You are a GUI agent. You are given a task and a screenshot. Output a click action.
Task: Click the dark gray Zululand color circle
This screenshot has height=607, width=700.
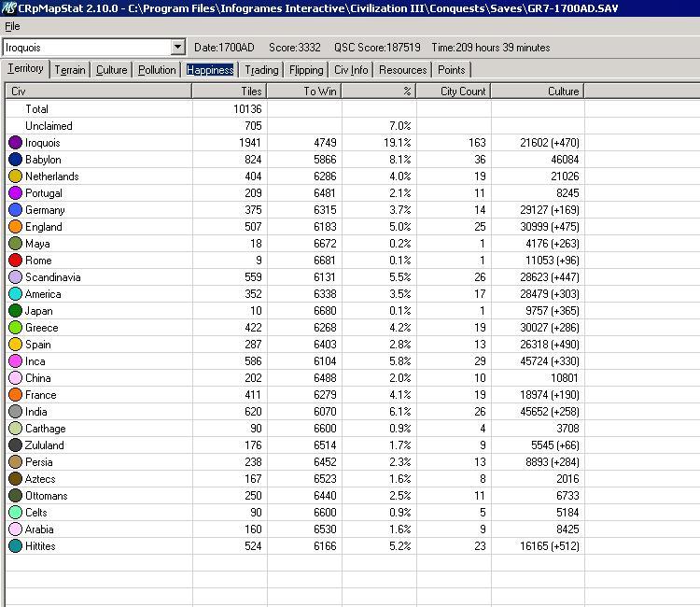click(x=15, y=445)
